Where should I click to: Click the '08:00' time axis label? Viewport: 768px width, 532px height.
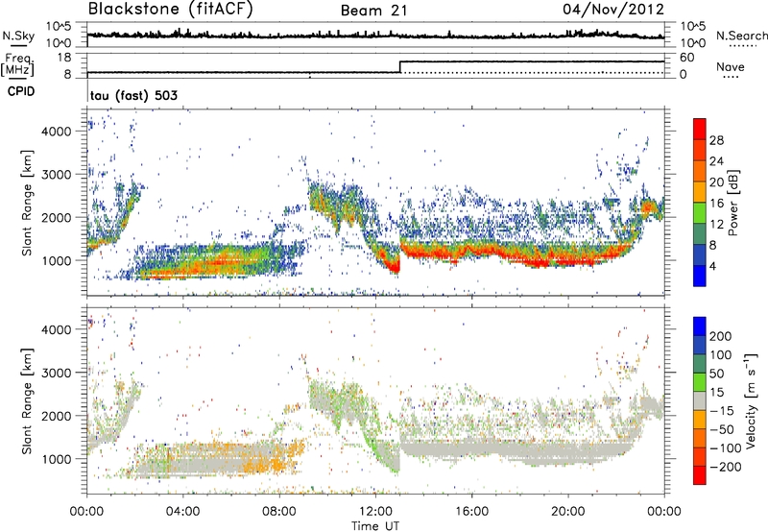[x=279, y=512]
